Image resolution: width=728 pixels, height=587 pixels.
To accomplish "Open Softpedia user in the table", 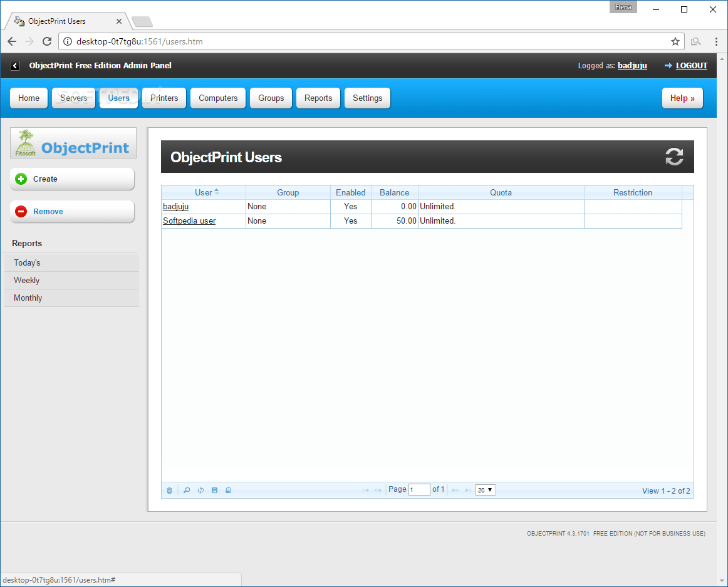I will [x=189, y=221].
